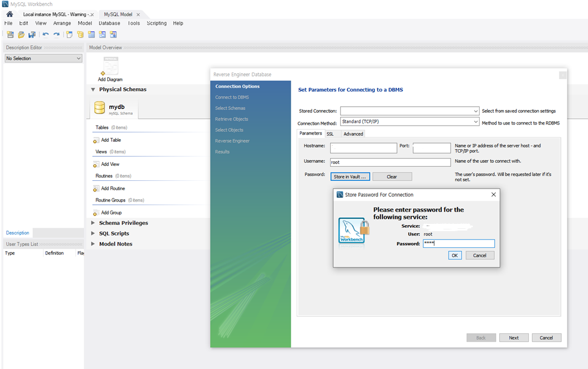Select the Parameters tab
Viewport: 588px width, 369px height.
[310, 133]
